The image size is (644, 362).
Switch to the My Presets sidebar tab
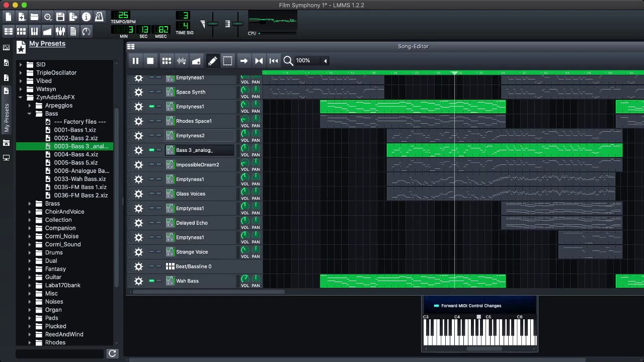coord(6,112)
